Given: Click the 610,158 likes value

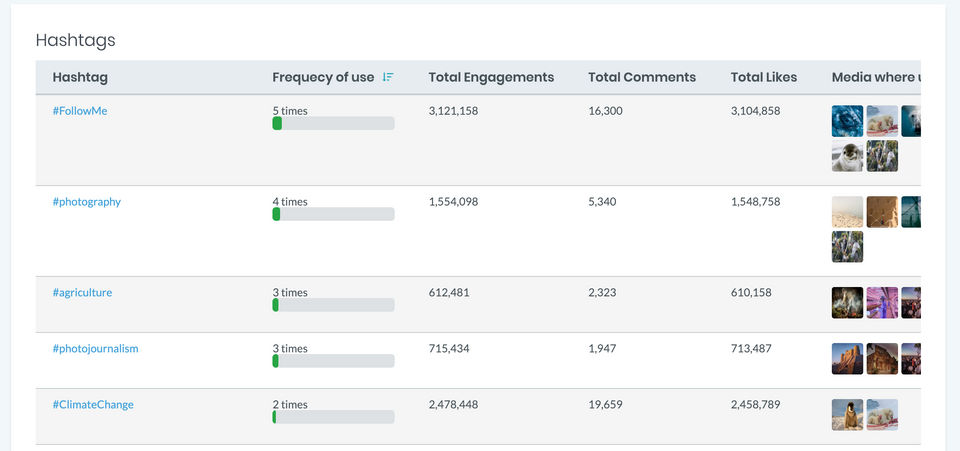Looking at the screenshot, I should [x=751, y=293].
